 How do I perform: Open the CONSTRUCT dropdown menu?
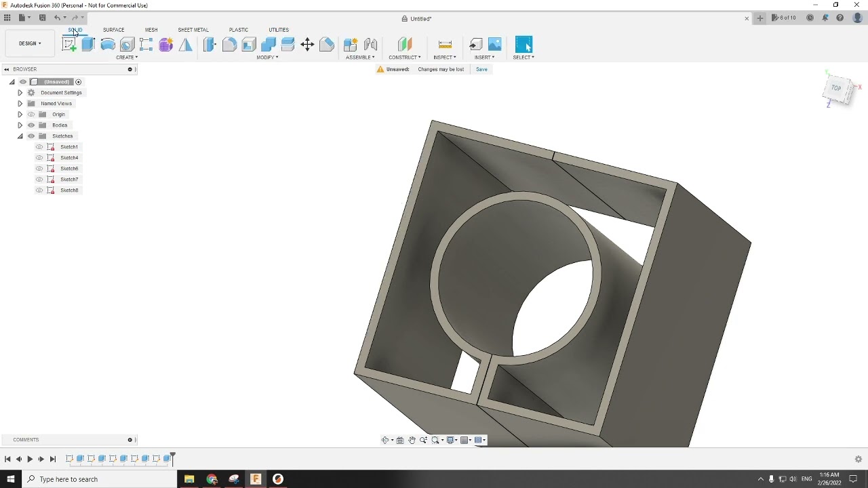click(x=405, y=58)
